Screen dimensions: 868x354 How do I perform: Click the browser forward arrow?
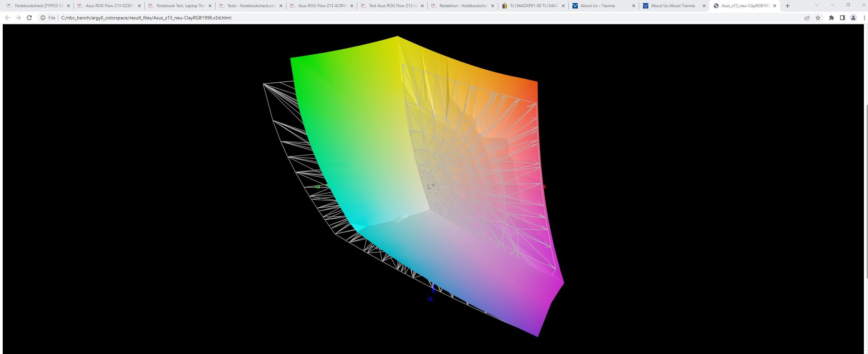point(18,18)
